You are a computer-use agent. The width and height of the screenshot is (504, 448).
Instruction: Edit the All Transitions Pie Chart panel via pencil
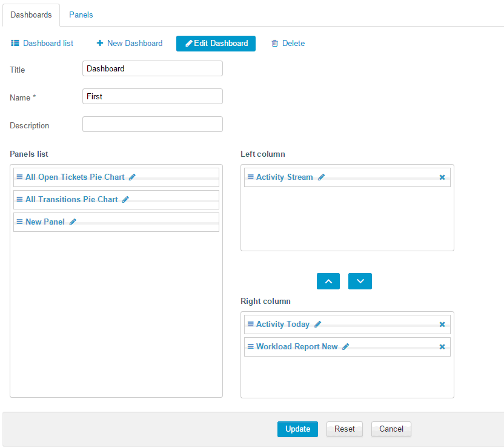[x=125, y=200]
